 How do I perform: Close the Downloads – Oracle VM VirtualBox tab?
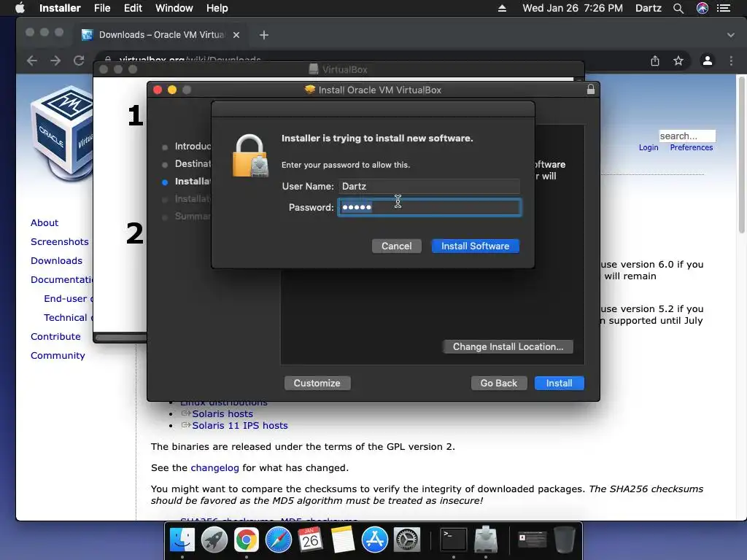(236, 35)
